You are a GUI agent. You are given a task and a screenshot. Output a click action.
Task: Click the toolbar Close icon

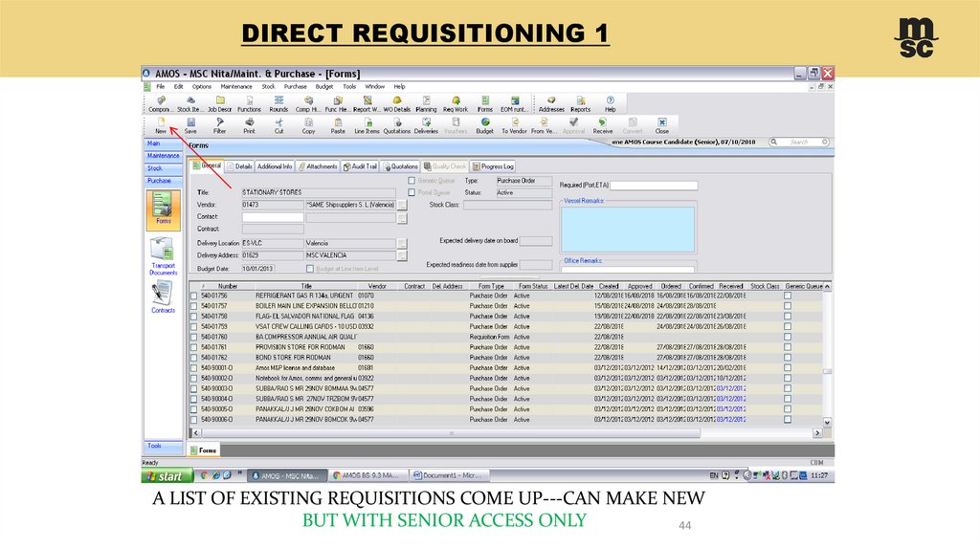tap(662, 125)
